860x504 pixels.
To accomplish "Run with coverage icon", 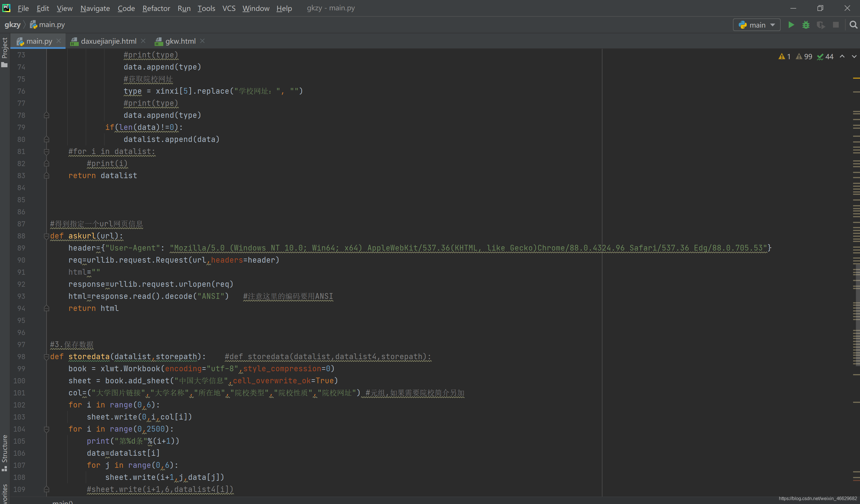I will click(821, 25).
